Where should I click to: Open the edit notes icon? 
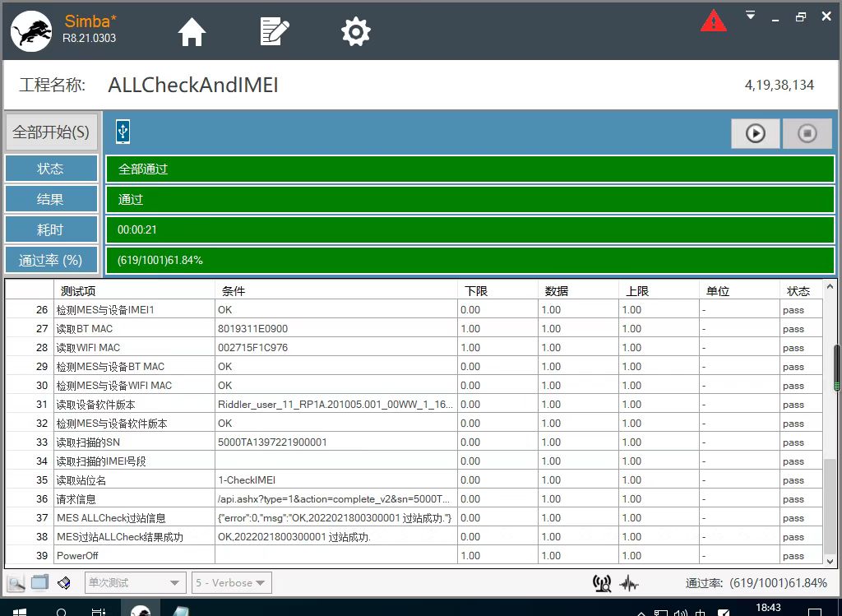pyautogui.click(x=275, y=32)
